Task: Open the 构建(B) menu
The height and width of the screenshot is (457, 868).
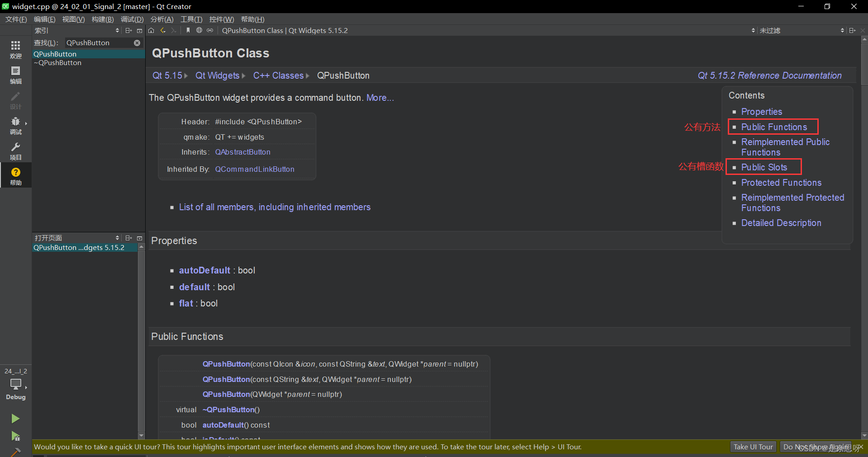Action: click(103, 19)
